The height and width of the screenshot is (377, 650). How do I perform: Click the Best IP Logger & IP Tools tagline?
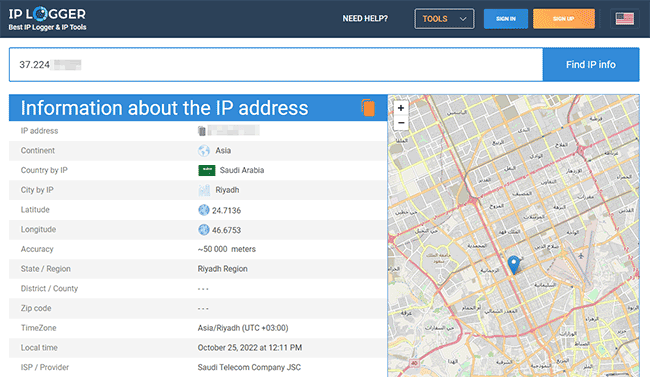[47, 27]
